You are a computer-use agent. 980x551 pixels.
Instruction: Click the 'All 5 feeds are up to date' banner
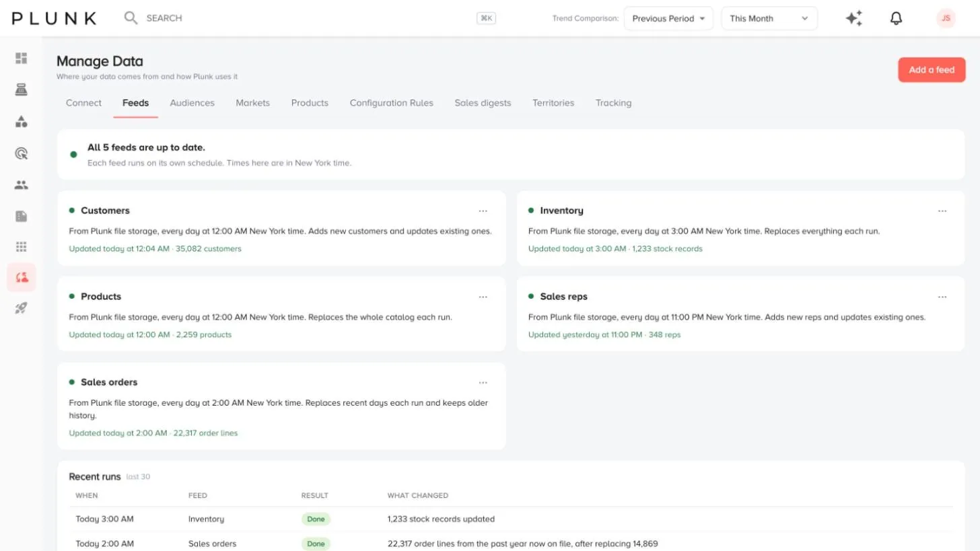tap(511, 155)
